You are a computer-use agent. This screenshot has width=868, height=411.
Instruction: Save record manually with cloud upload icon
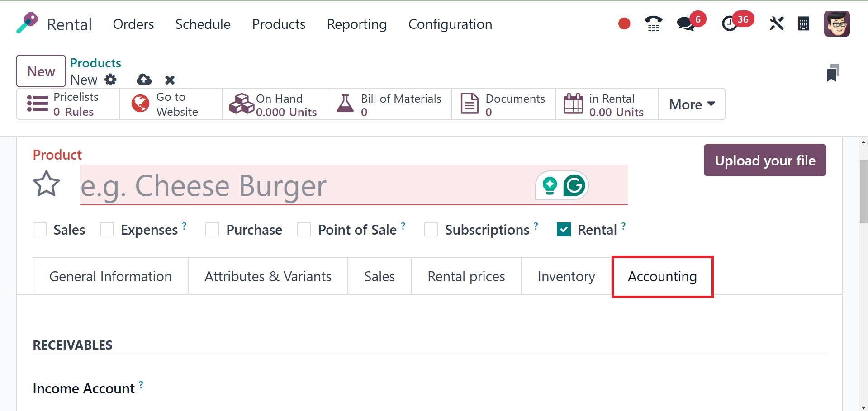(x=144, y=80)
